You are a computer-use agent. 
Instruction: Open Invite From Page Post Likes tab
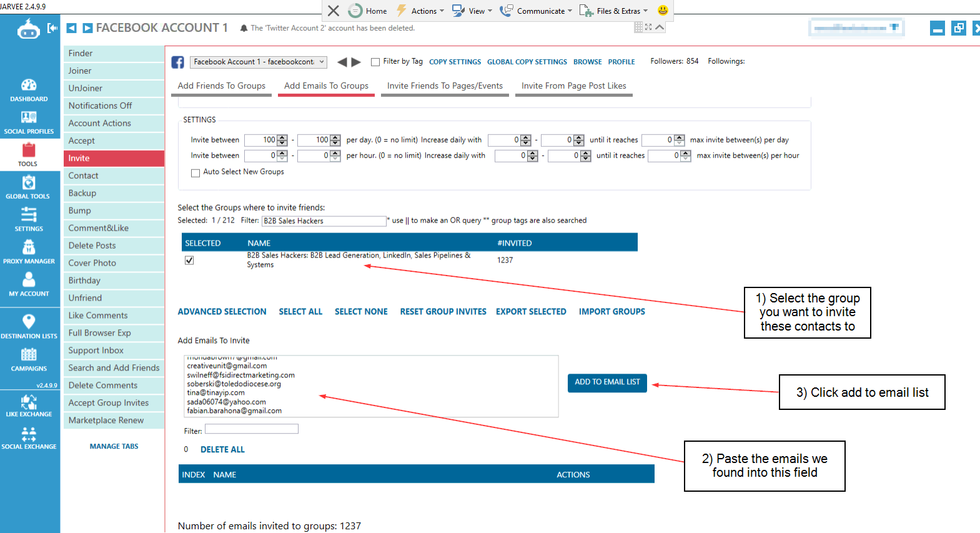574,86
